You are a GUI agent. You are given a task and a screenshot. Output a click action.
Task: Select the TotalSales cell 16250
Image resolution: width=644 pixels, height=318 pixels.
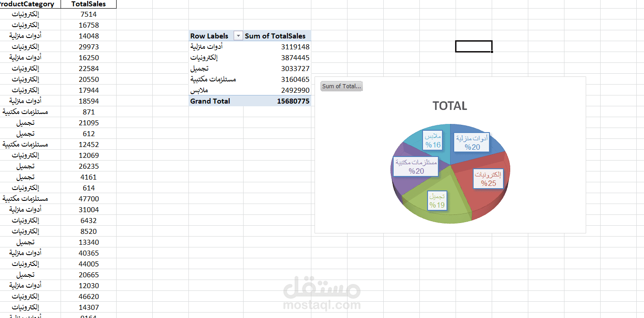pos(89,57)
